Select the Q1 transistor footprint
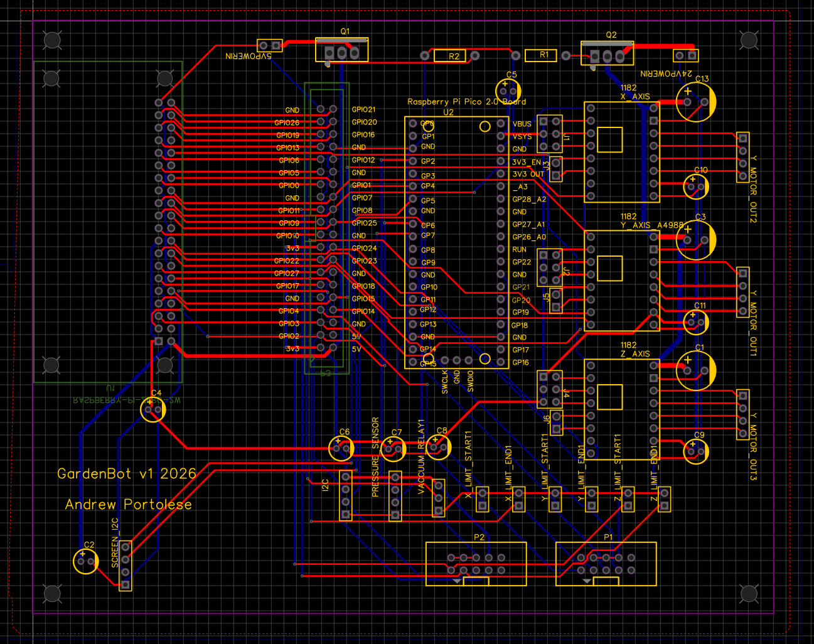 pyautogui.click(x=341, y=51)
